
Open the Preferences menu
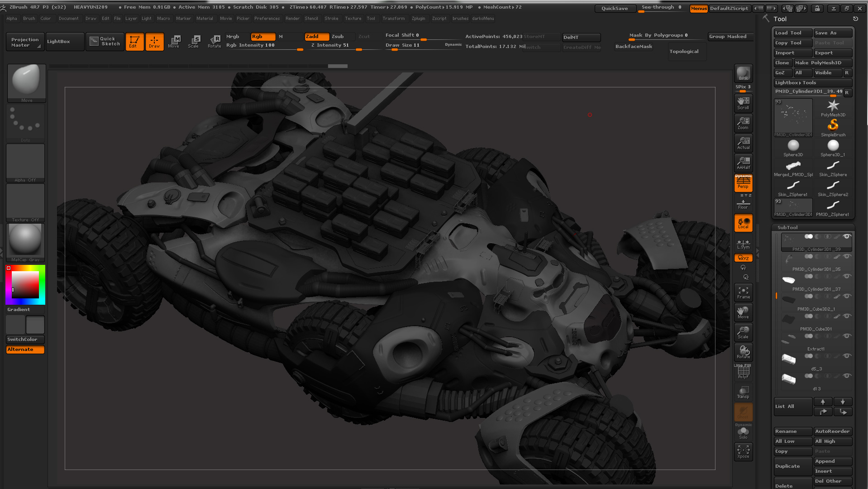pos(267,19)
